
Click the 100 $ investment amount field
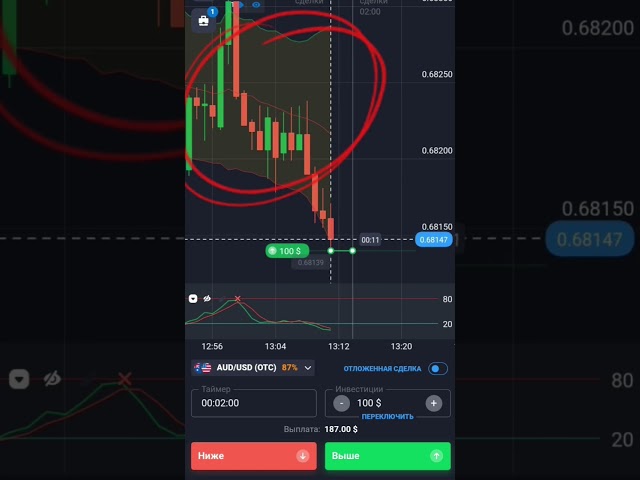(369, 403)
